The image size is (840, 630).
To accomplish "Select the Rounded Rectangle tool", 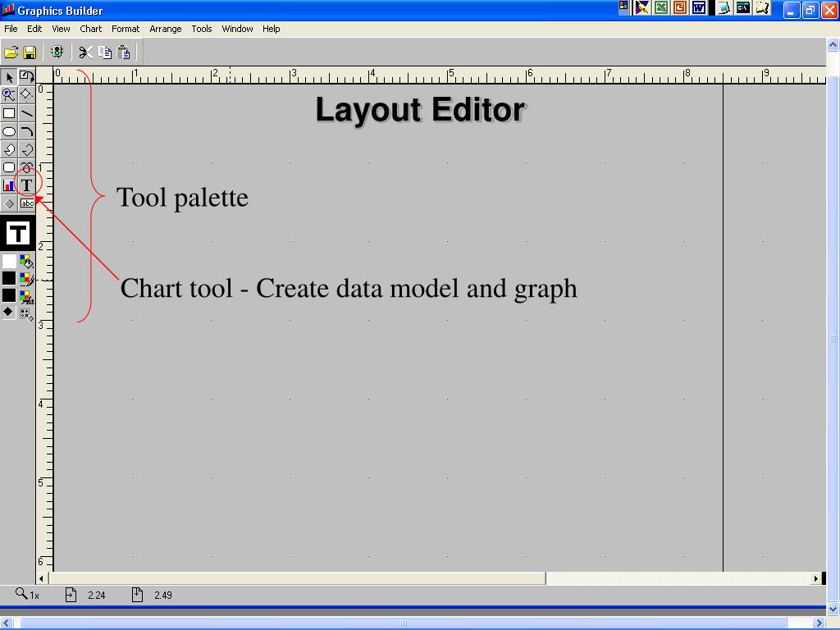I will tap(8, 167).
